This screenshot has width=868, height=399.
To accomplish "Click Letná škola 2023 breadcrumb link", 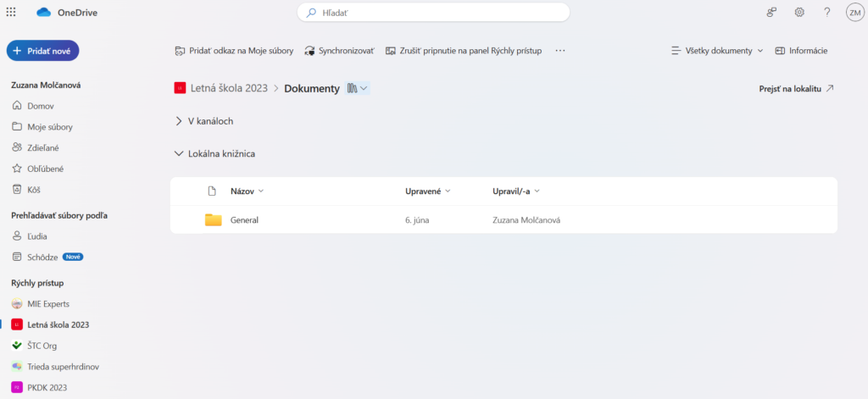I will pos(229,88).
